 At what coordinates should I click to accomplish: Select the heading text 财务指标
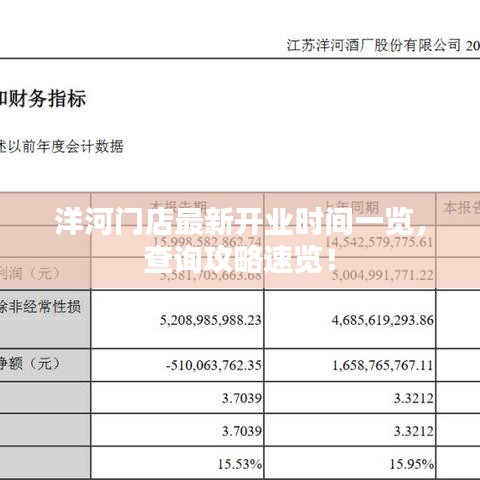pos(47,99)
